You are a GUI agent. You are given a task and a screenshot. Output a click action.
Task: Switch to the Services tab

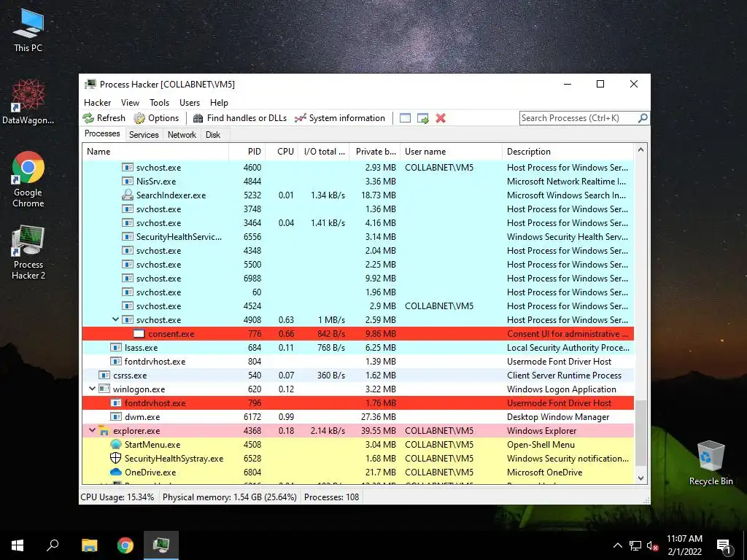click(144, 135)
